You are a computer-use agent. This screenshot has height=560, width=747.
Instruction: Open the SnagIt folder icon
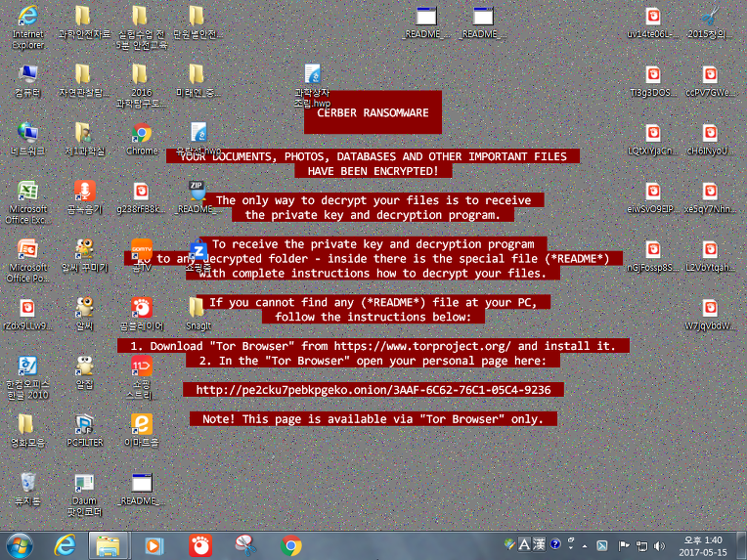(x=198, y=315)
